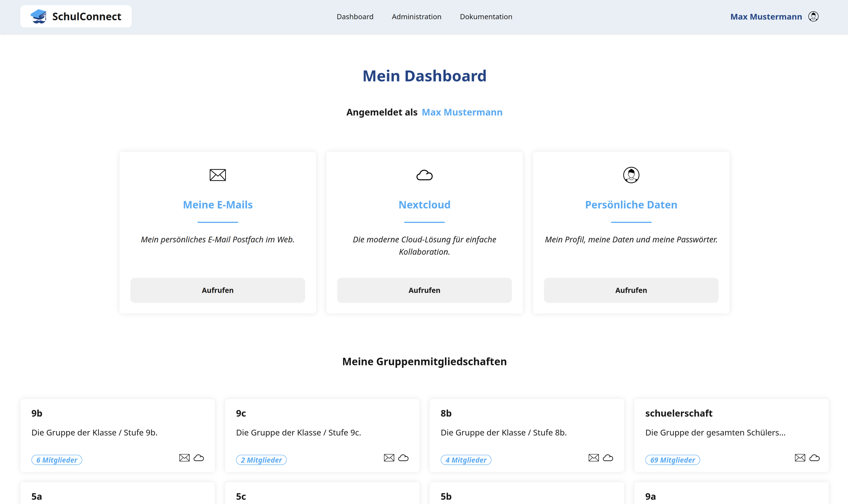The height and width of the screenshot is (504, 848).
Task: Open mail icon for group 9c
Action: point(389,458)
